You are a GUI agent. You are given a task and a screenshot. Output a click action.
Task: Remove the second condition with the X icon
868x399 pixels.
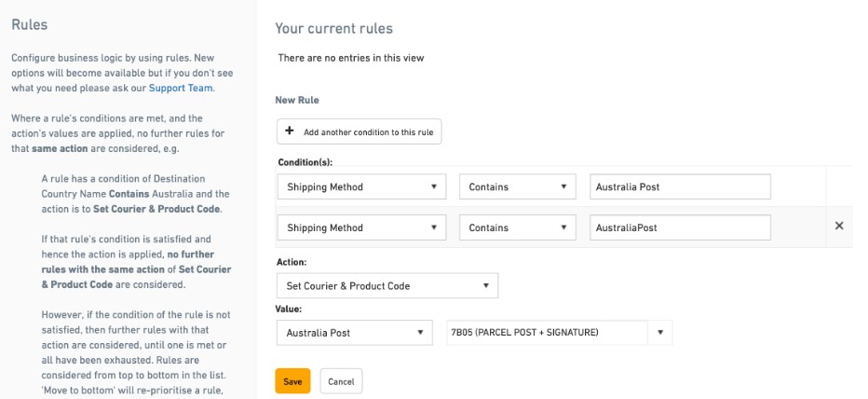pos(838,227)
